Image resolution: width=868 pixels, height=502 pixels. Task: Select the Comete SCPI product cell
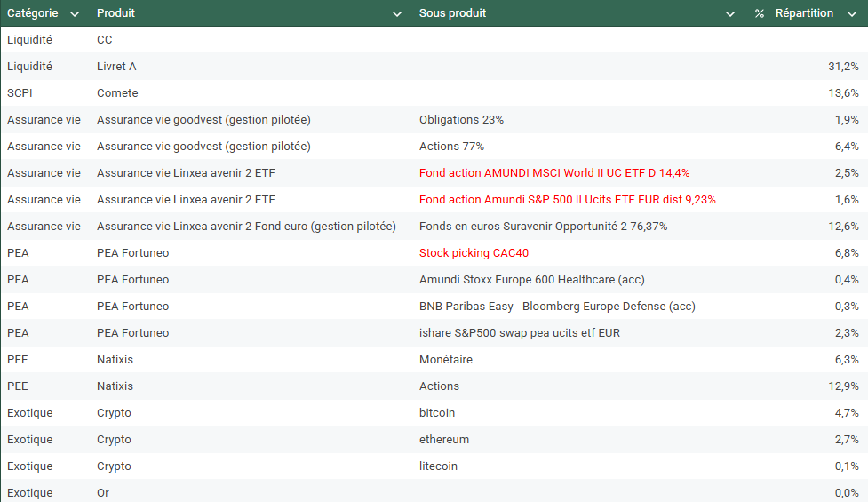[117, 93]
